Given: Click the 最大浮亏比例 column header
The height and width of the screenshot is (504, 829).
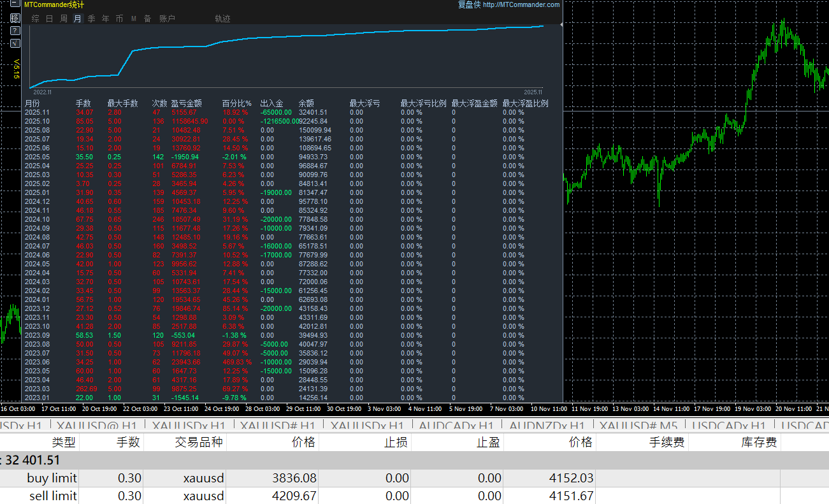Looking at the screenshot, I should coord(423,103).
